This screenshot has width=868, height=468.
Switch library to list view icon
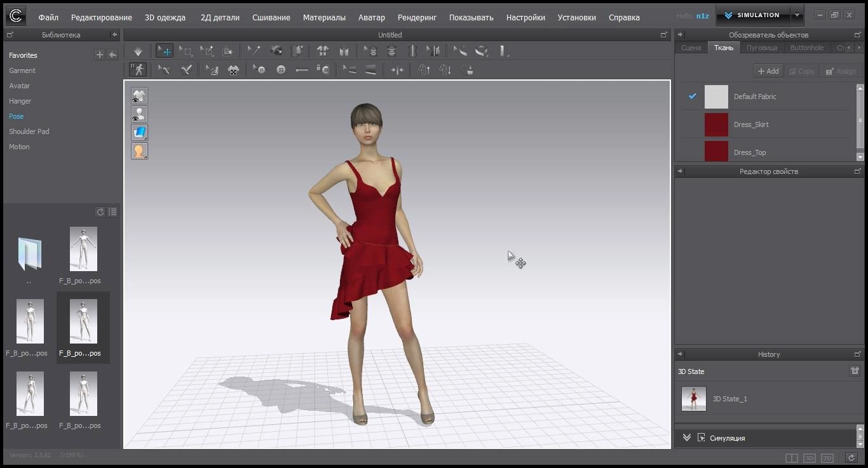(x=112, y=212)
